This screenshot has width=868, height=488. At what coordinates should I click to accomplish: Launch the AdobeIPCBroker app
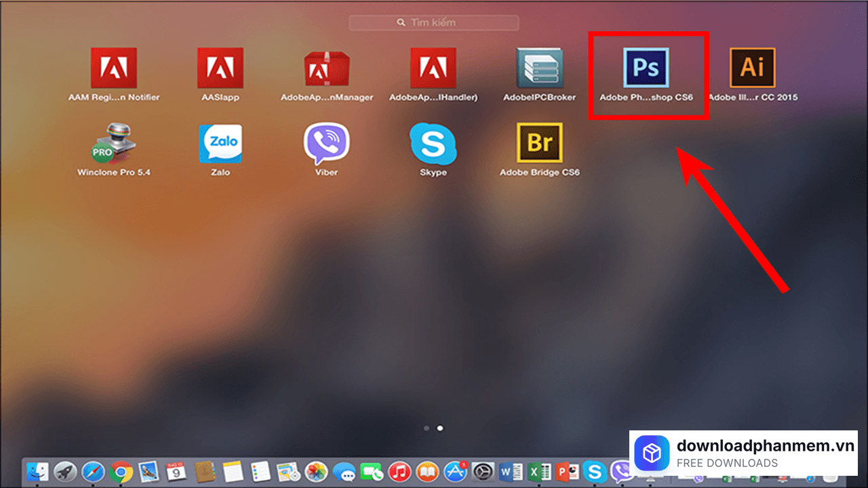click(x=539, y=68)
